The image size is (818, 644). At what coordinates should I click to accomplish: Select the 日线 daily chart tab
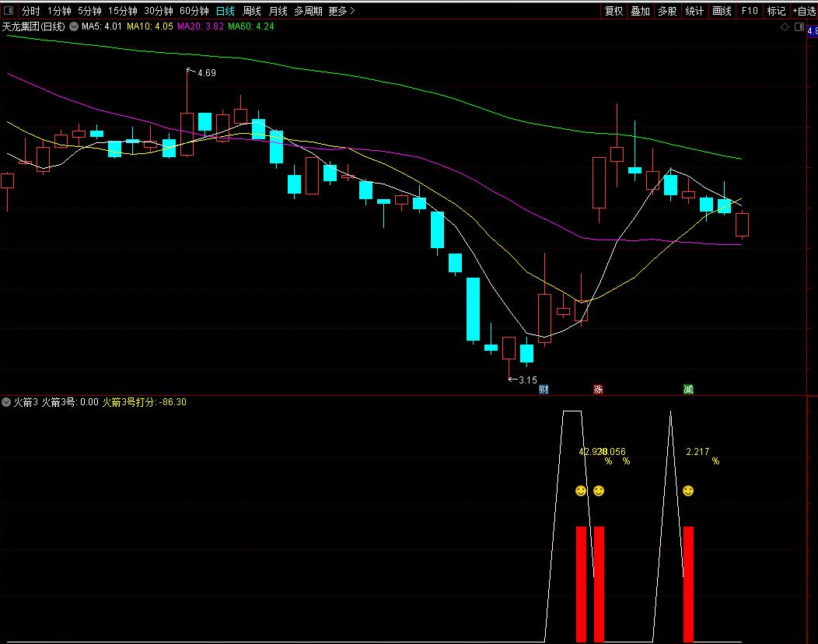point(225,11)
